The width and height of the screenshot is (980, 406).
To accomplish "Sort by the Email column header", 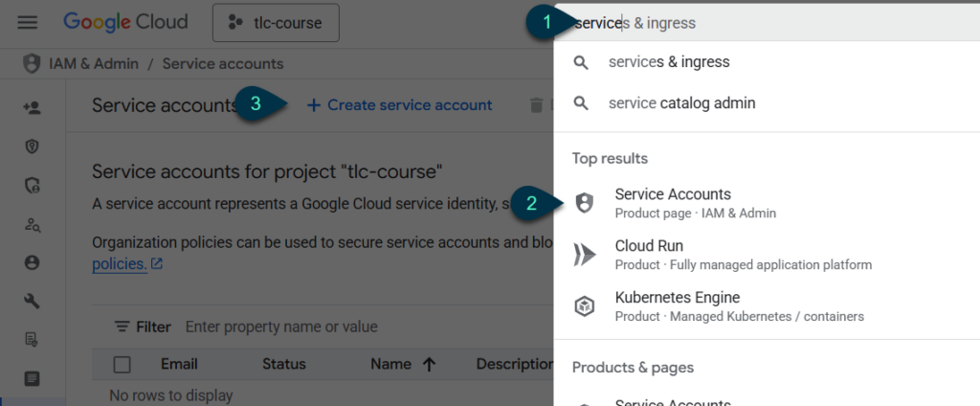I will [179, 364].
